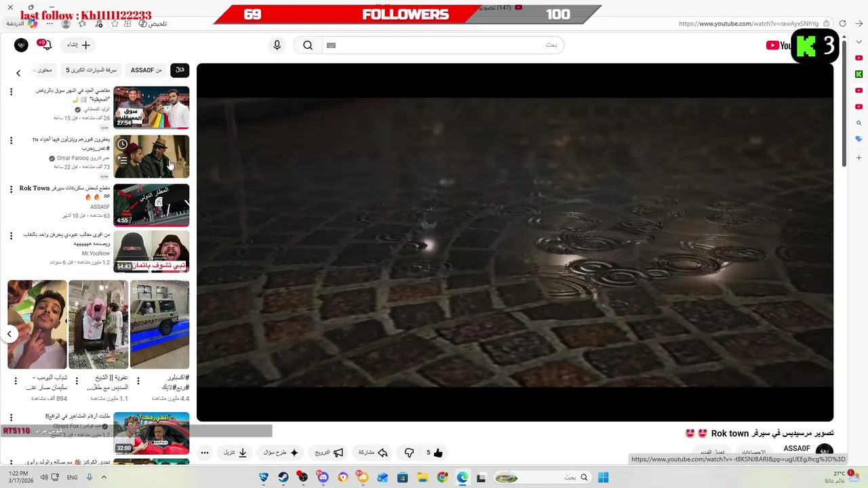Open options menu for Obayd Fox video
This screenshot has height=488, width=868.
[x=11, y=418]
